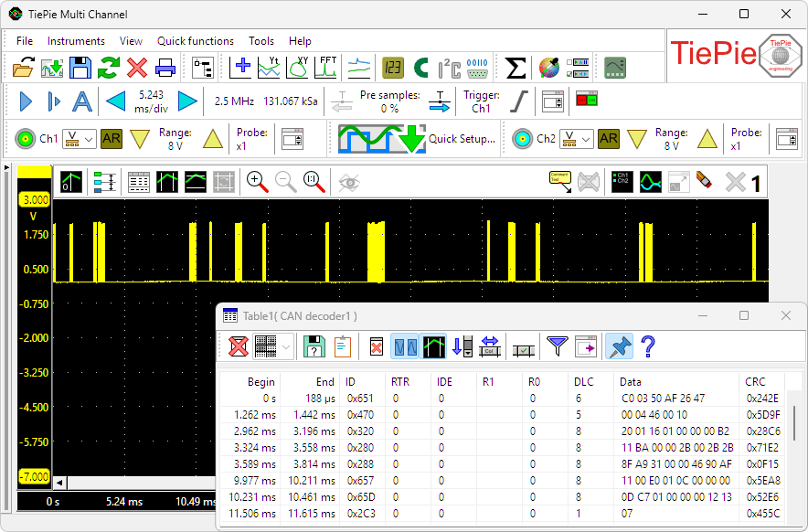Toggle Ch1 auto ranging AR button
Screen dimensions: 808x532
click(112, 139)
